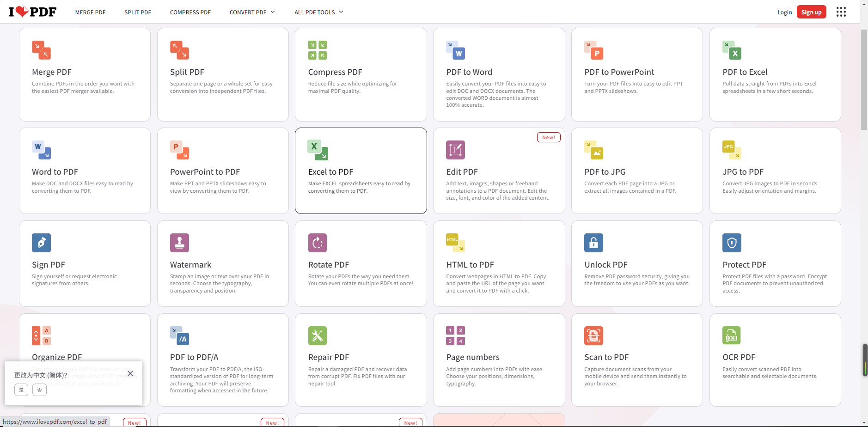Open MERGE PDF in the top menu
Image resolution: width=868 pixels, height=427 pixels.
90,12
